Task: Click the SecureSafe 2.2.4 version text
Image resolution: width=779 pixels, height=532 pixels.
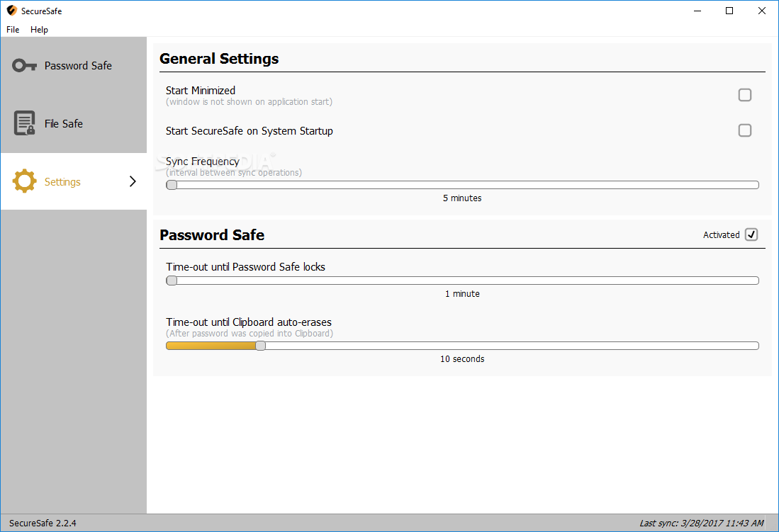Action: (x=43, y=523)
